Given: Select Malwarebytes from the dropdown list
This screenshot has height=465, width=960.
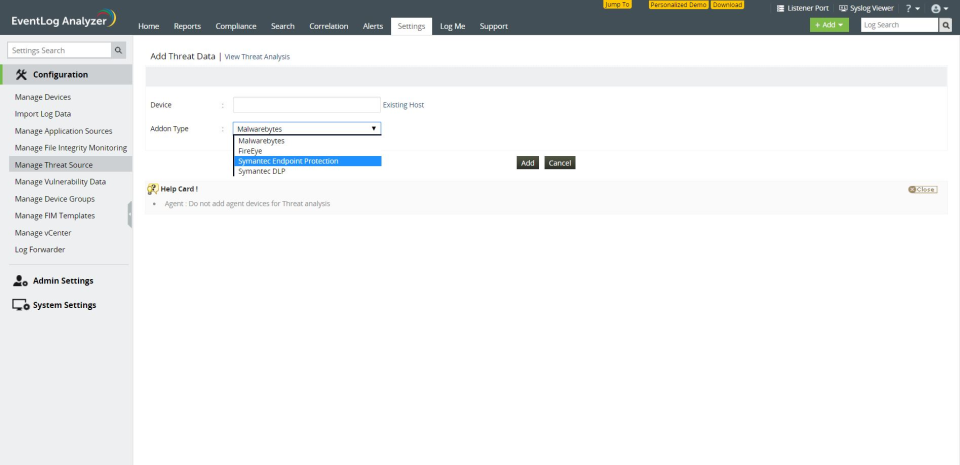Looking at the screenshot, I should [307, 141].
